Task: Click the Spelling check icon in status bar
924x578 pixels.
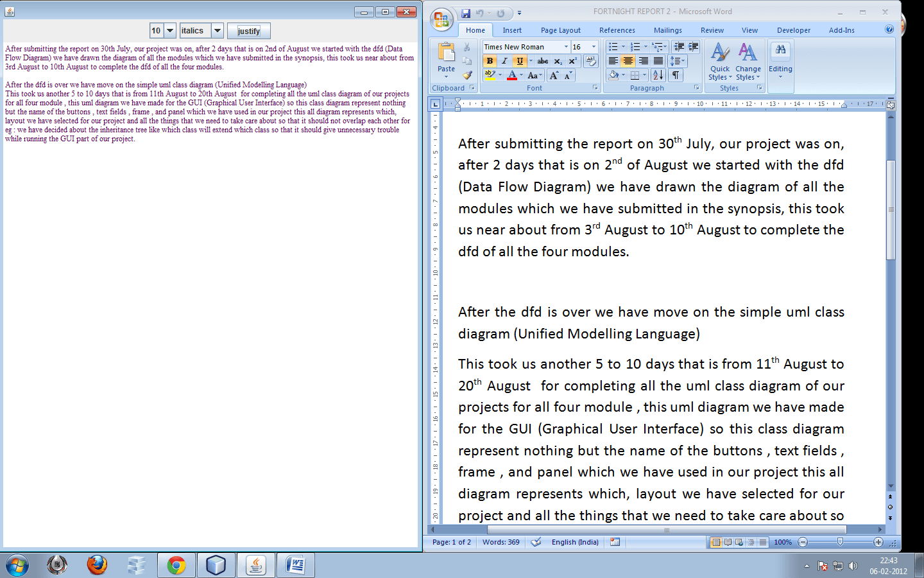Action: tap(536, 542)
